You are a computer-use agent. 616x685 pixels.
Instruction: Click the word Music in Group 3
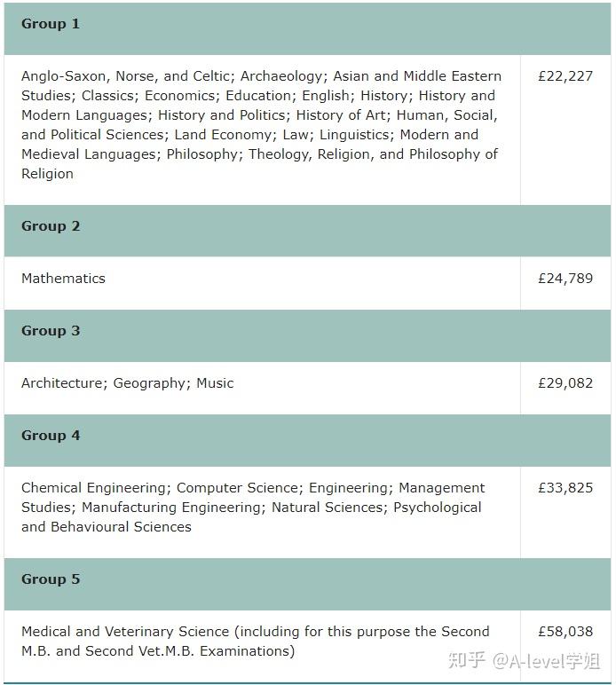point(216,383)
